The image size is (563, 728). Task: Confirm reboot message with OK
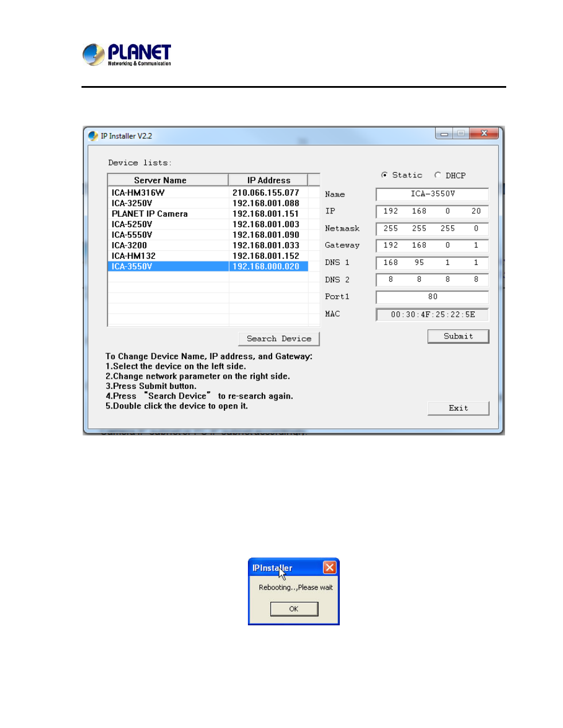(x=294, y=609)
